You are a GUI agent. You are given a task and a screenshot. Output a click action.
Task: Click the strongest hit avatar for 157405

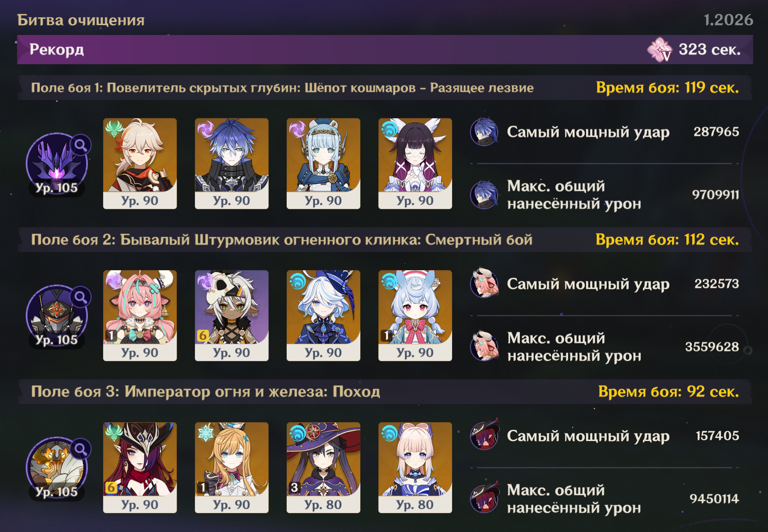pos(484,436)
